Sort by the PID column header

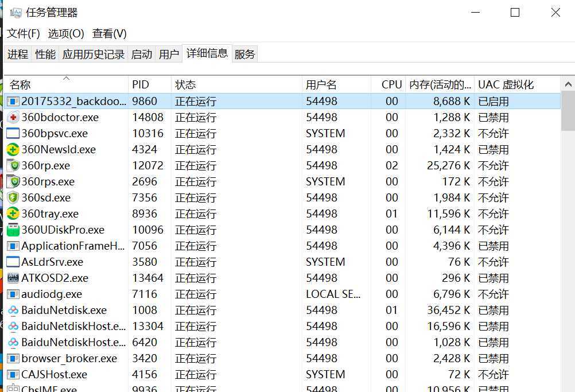pos(150,85)
